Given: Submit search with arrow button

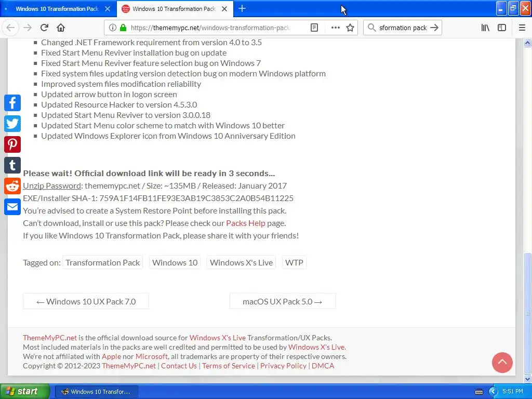Looking at the screenshot, I should (434, 28).
